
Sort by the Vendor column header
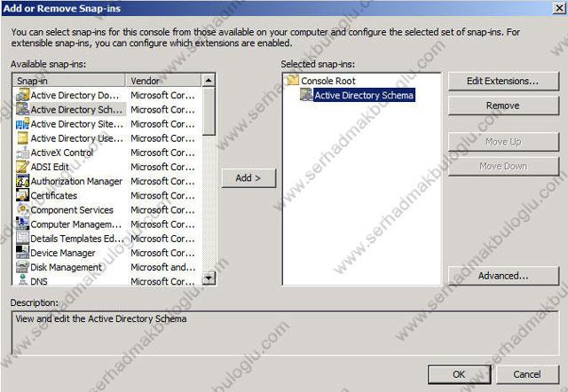coord(163,81)
